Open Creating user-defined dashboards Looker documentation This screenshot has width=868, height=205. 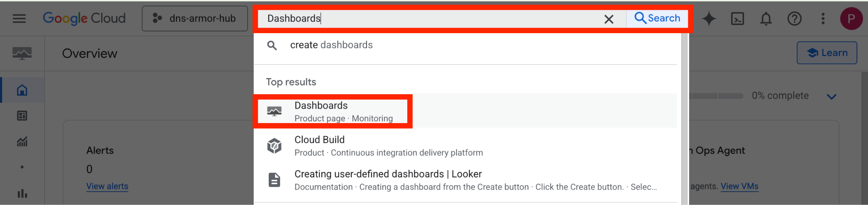[x=388, y=180]
